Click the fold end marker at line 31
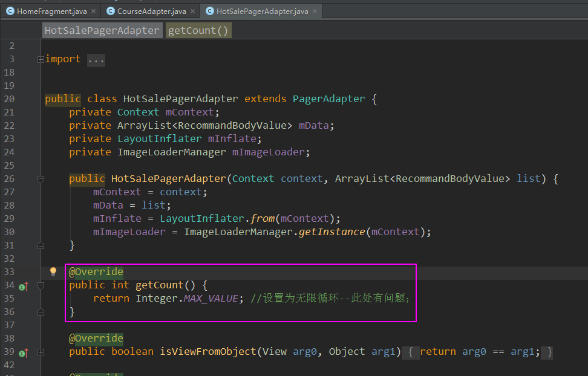The image size is (588, 376). tap(40, 245)
